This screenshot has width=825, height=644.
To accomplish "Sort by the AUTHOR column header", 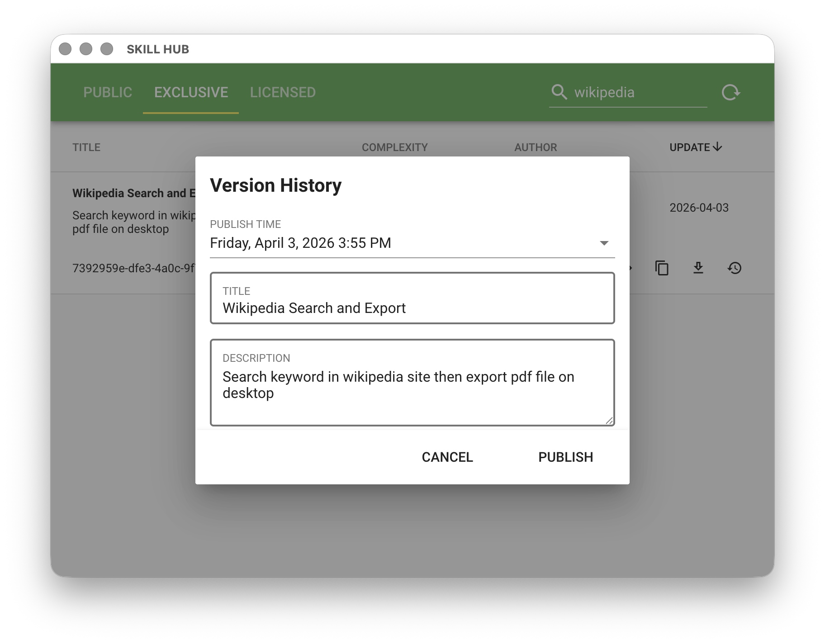I will pos(536,147).
